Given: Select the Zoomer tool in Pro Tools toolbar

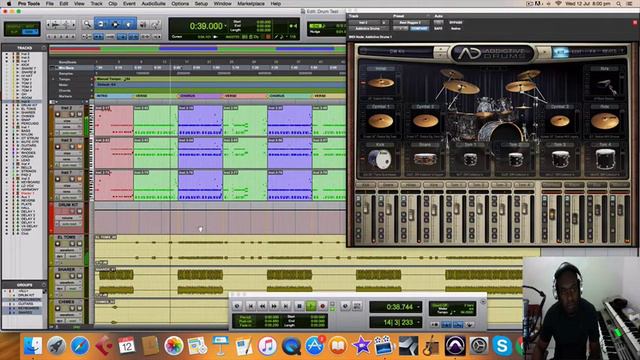Looking at the screenshot, I should pyautogui.click(x=87, y=24).
